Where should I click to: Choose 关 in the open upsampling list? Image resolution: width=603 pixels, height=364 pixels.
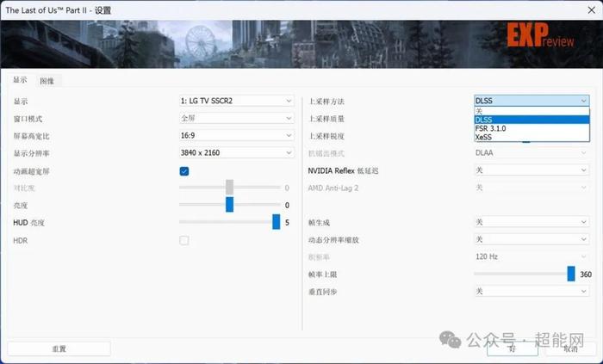pyautogui.click(x=532, y=111)
